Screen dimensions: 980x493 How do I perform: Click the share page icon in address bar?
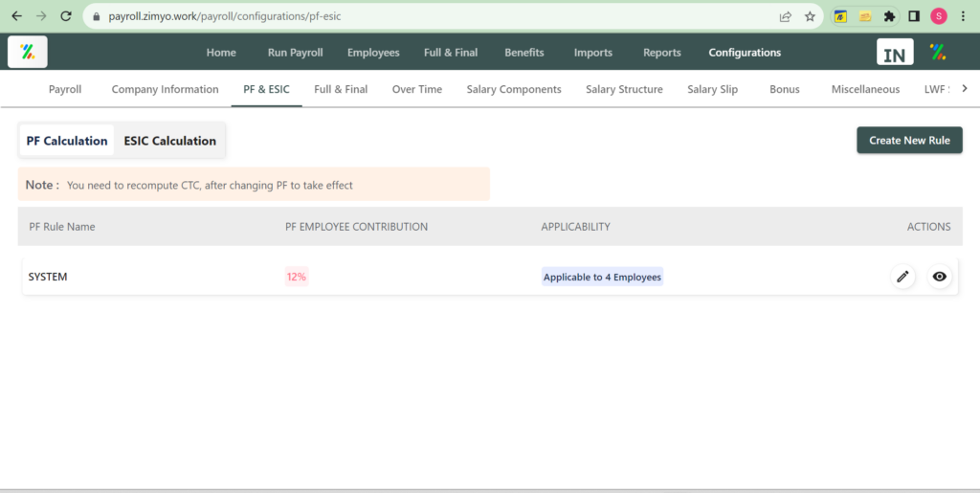(786, 16)
